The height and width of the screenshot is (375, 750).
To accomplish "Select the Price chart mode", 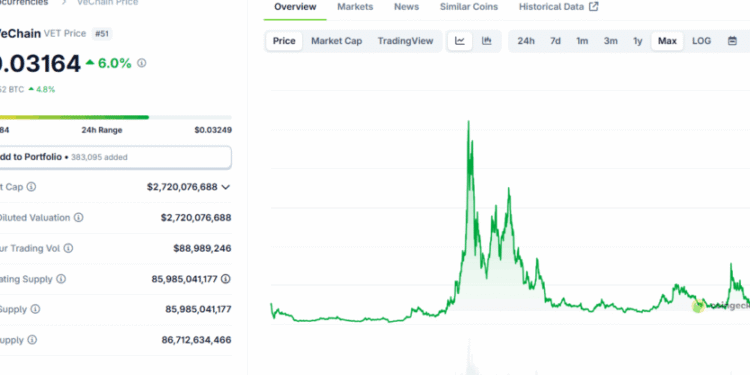I will click(284, 41).
